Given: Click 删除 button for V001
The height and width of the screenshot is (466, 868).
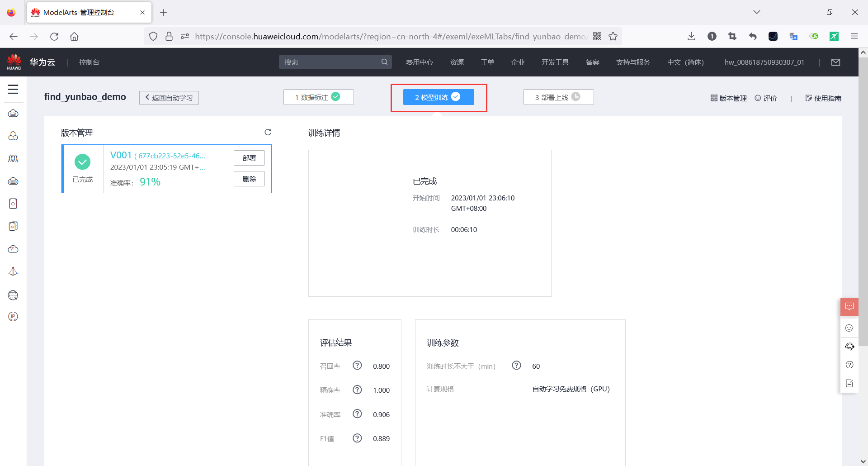Looking at the screenshot, I should (x=249, y=179).
